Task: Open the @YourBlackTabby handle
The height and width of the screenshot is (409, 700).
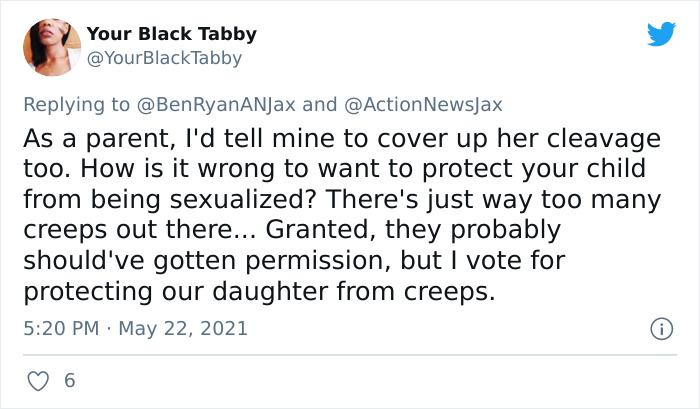Action: click(165, 58)
